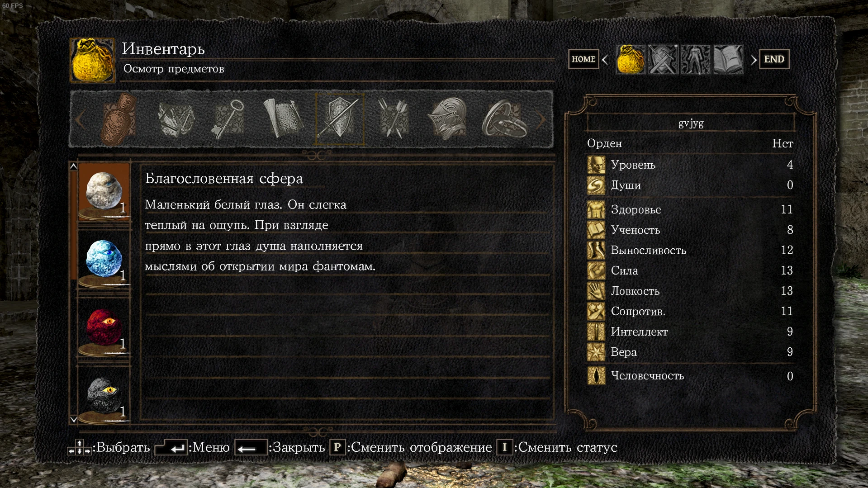Open the upgrade materials category

point(176,119)
